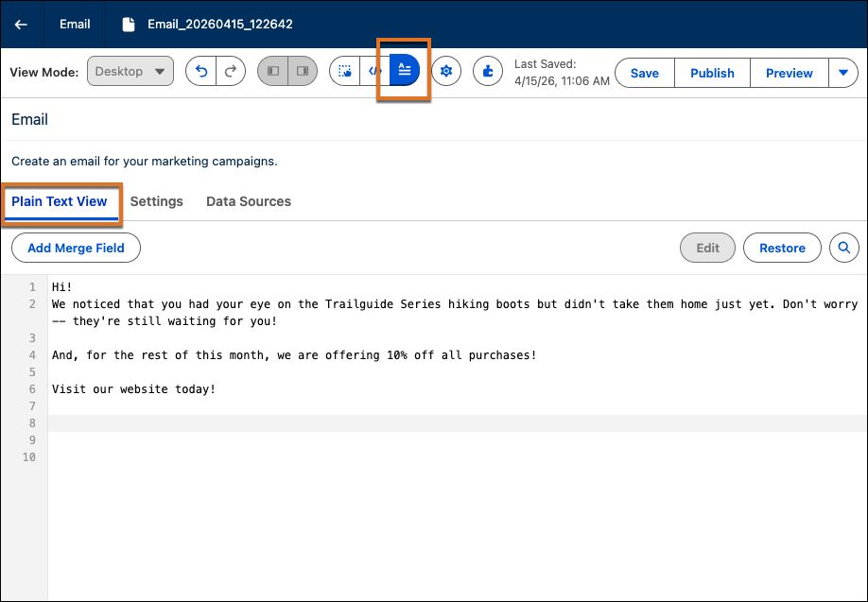Viewport: 868px width, 602px height.
Task: Publish the email
Action: (712, 73)
